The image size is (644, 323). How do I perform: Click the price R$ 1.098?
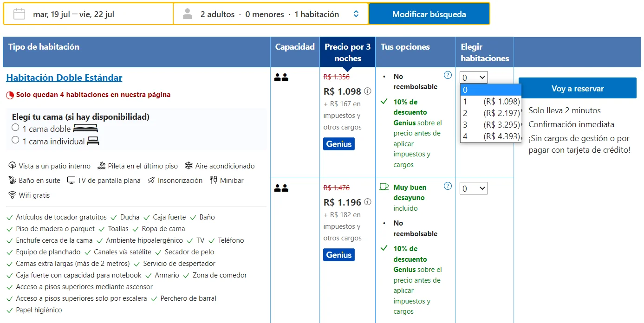342,91
